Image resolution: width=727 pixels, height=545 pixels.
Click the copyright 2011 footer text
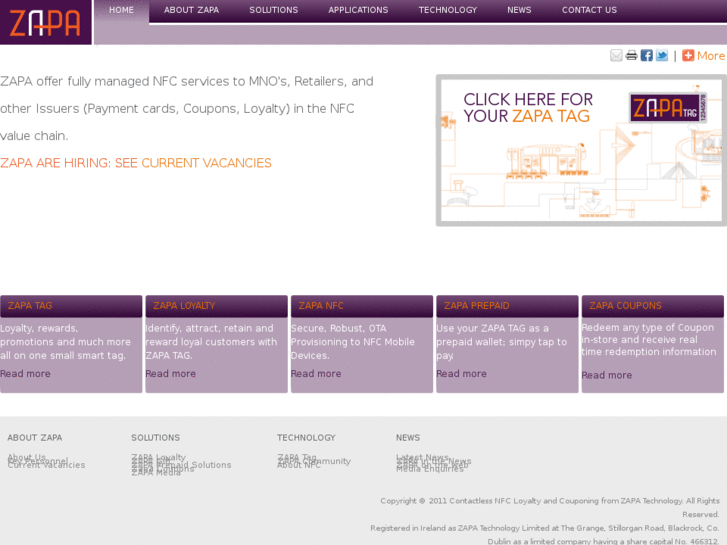[550, 507]
